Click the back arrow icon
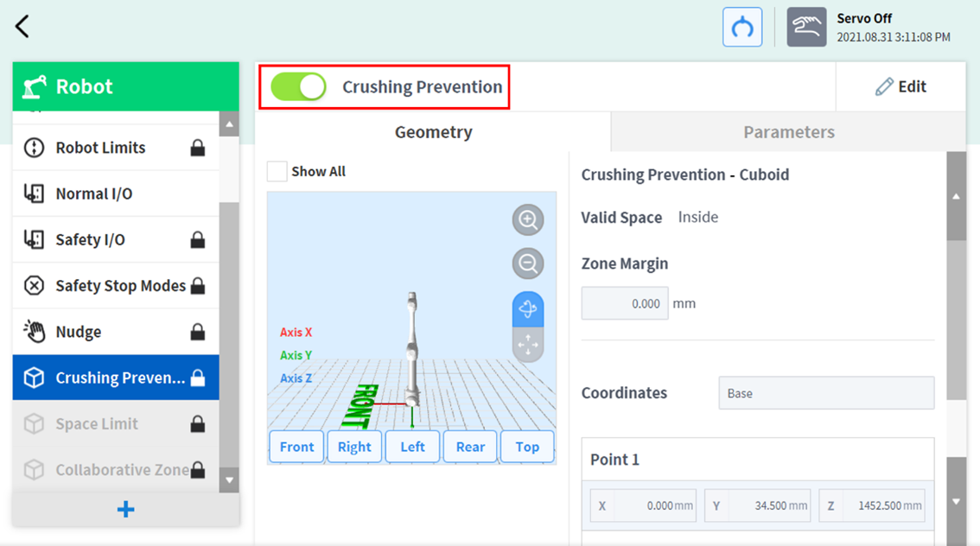This screenshot has height=546, width=980. coord(22,26)
